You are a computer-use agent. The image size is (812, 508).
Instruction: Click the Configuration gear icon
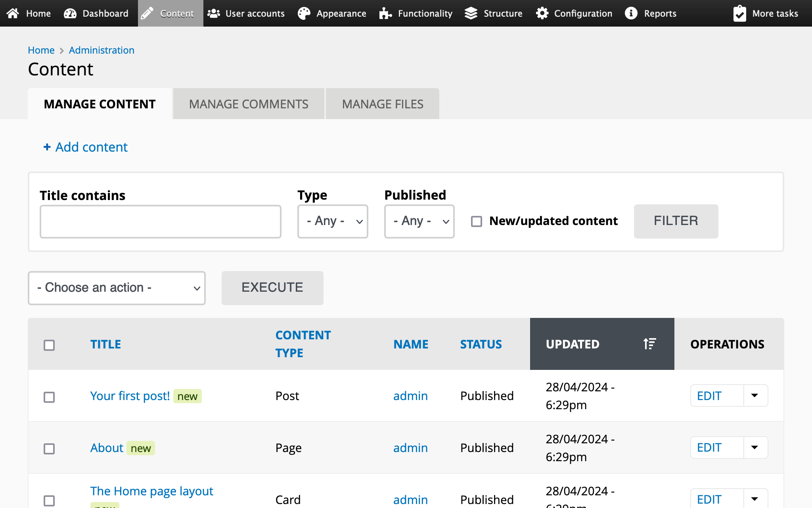542,13
